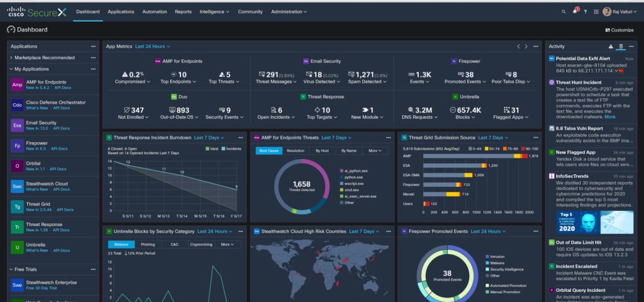Open the help question mark icon
Viewport: 644px width, 302px height.
586,12
